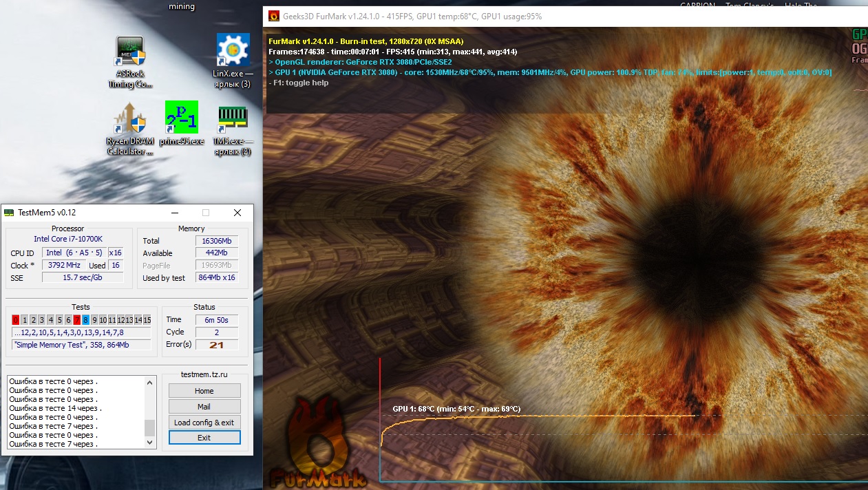Select test 1 indicator box in Tests

pyautogui.click(x=24, y=320)
